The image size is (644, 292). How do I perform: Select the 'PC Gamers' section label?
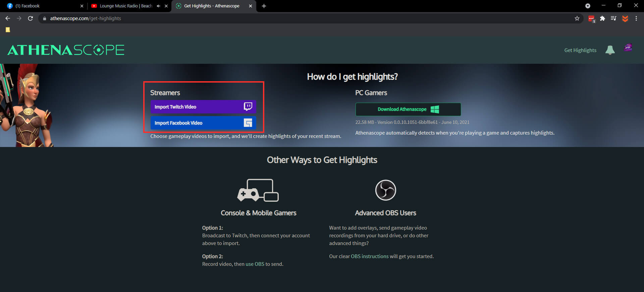(x=371, y=93)
